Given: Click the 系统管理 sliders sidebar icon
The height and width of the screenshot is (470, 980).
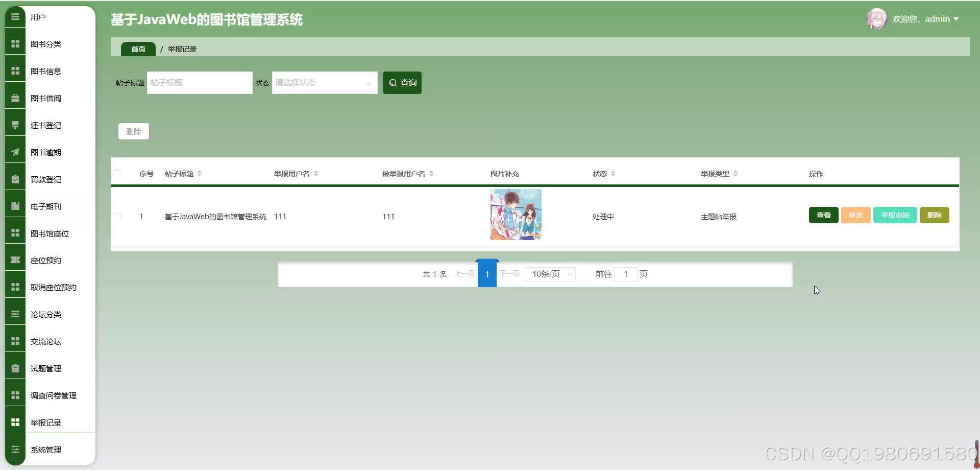Looking at the screenshot, I should tap(15, 450).
